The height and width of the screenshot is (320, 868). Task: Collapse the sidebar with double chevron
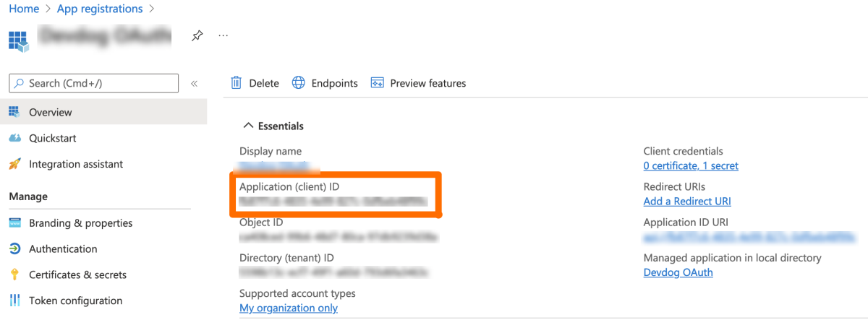tap(194, 84)
